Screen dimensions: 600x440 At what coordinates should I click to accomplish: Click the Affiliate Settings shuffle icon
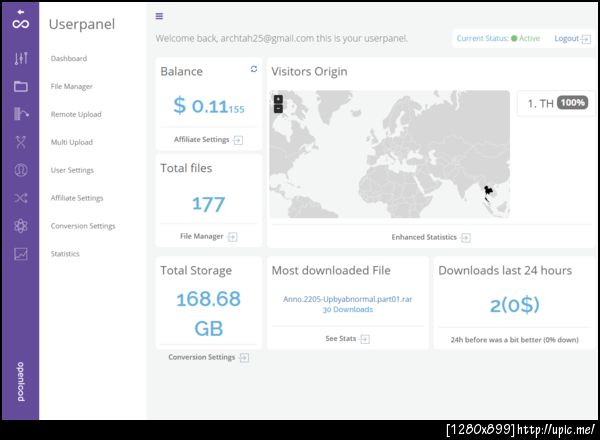point(21,198)
